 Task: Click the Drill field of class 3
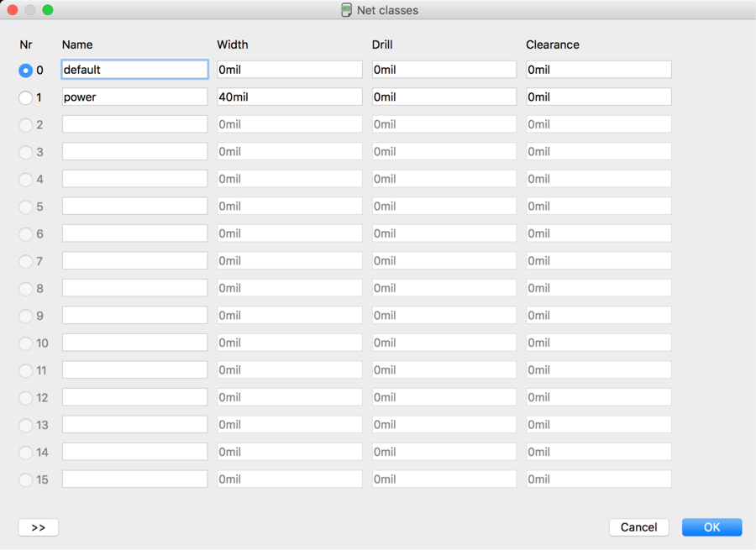444,151
